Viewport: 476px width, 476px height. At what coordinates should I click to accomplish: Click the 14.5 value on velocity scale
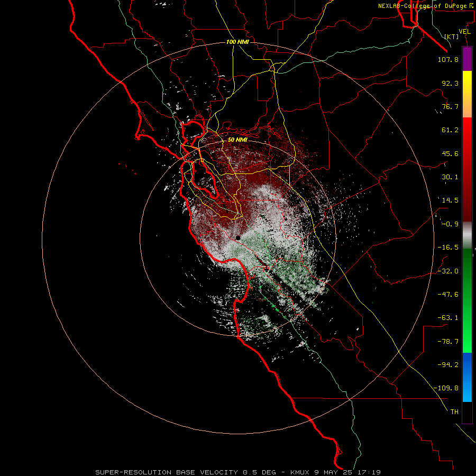(x=450, y=200)
